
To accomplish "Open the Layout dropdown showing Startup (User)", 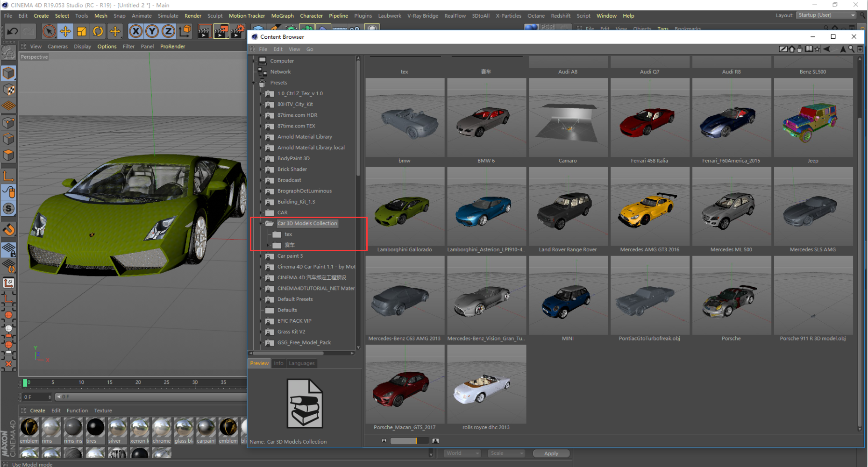I will click(x=826, y=15).
